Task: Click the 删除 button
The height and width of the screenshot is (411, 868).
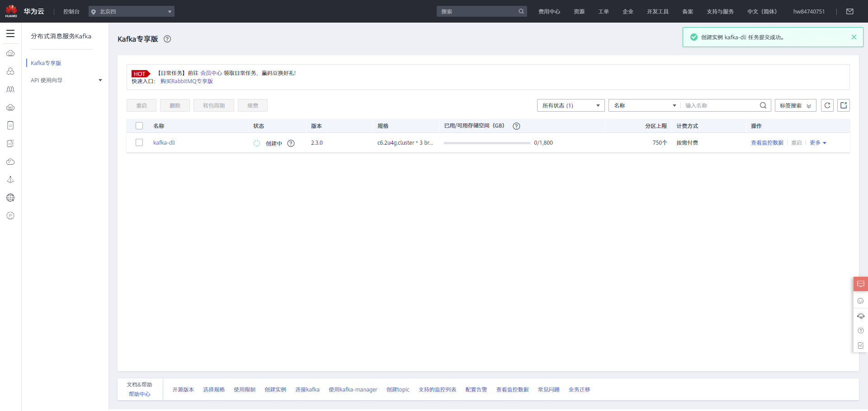Action: tap(175, 105)
